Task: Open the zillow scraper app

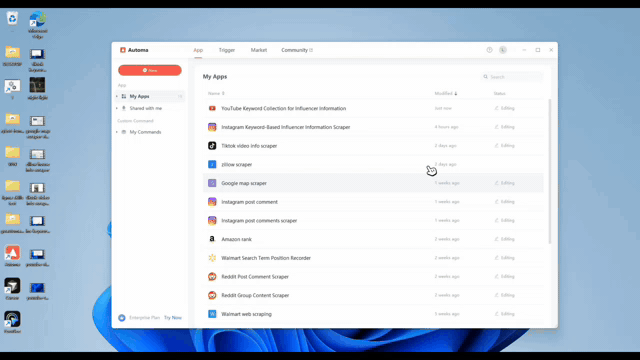Action: click(236, 164)
